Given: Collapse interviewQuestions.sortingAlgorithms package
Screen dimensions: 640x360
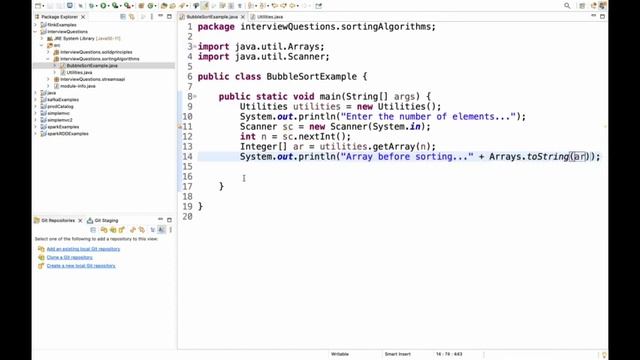Looking at the screenshot, I should tap(49, 59).
